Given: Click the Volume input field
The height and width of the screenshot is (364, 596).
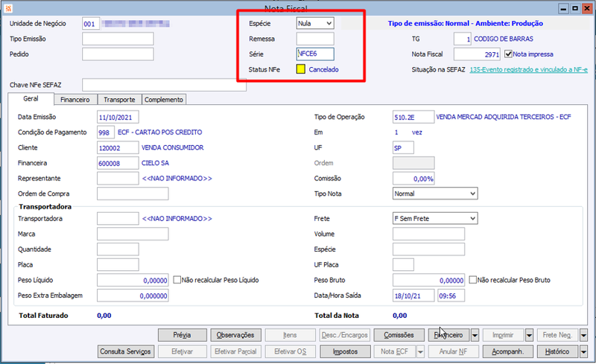Looking at the screenshot, I should point(428,234).
